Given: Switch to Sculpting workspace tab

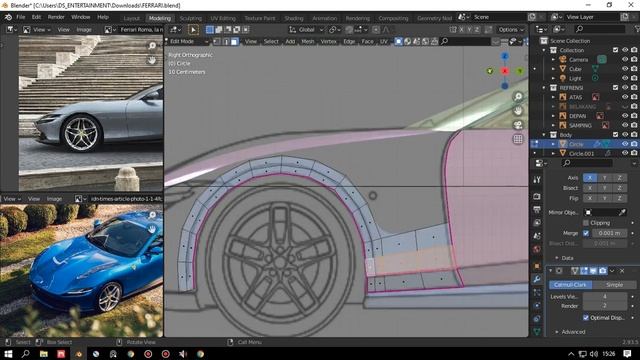Looking at the screenshot, I should pos(191,18).
